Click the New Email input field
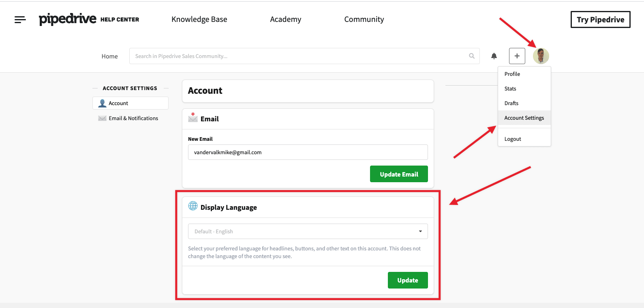Screen dimensions: 644x308 click(x=308, y=153)
